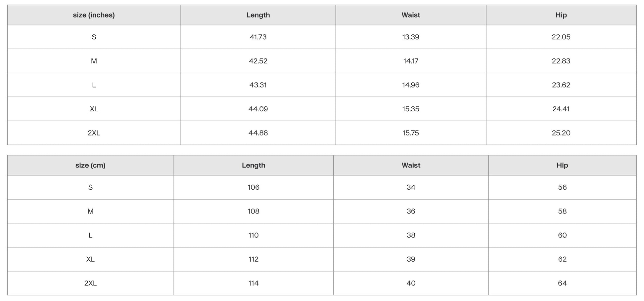Select the 106 length cell
Screen dimensions: 644x301
coord(253,187)
